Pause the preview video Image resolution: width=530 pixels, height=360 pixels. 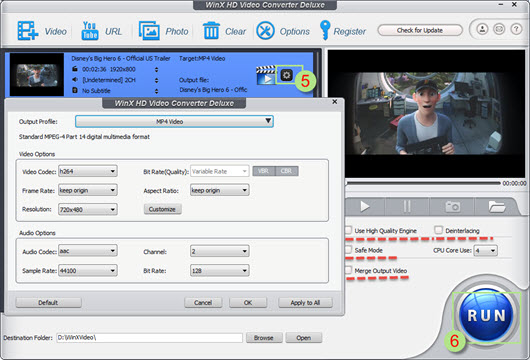[407, 206]
